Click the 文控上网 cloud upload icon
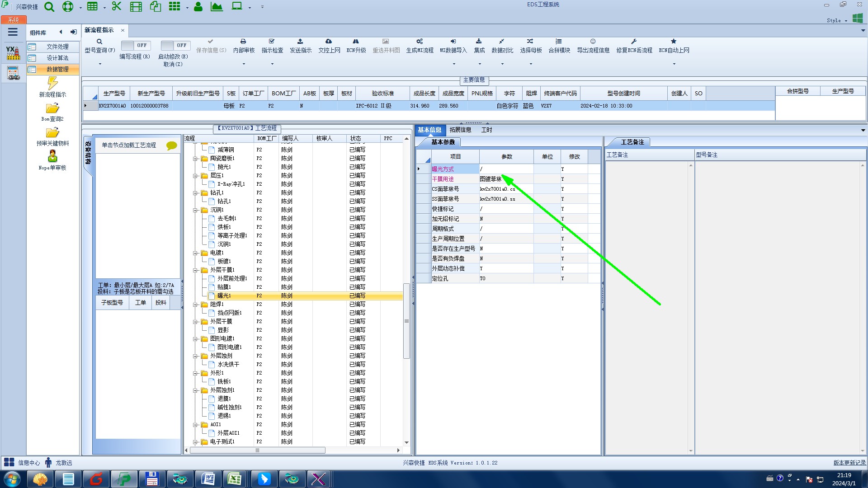 tap(329, 42)
